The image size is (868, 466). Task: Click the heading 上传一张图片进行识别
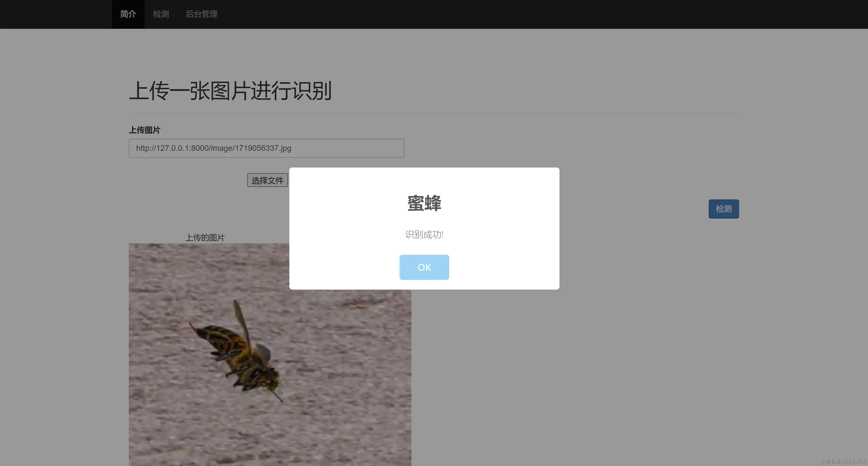230,91
